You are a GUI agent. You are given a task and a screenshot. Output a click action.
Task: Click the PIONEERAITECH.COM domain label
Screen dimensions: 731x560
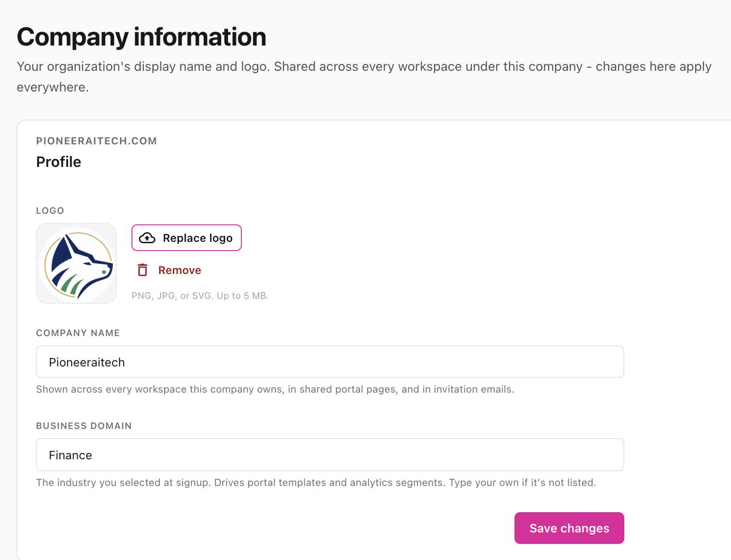[97, 141]
